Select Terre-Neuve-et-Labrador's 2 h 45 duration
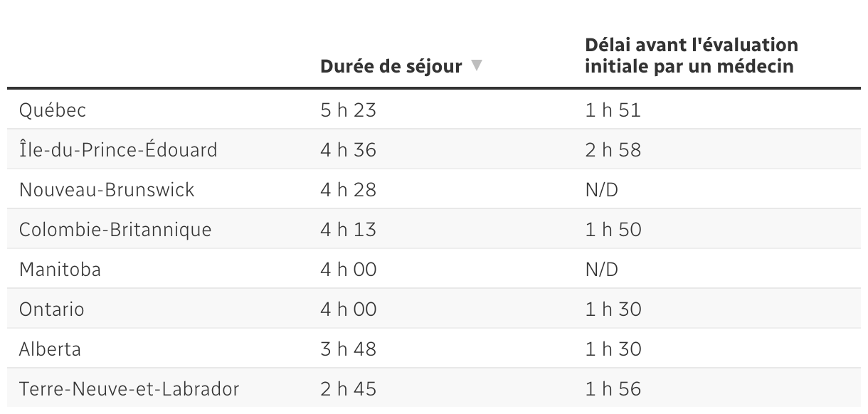This screenshot has height=414, width=868. click(349, 389)
